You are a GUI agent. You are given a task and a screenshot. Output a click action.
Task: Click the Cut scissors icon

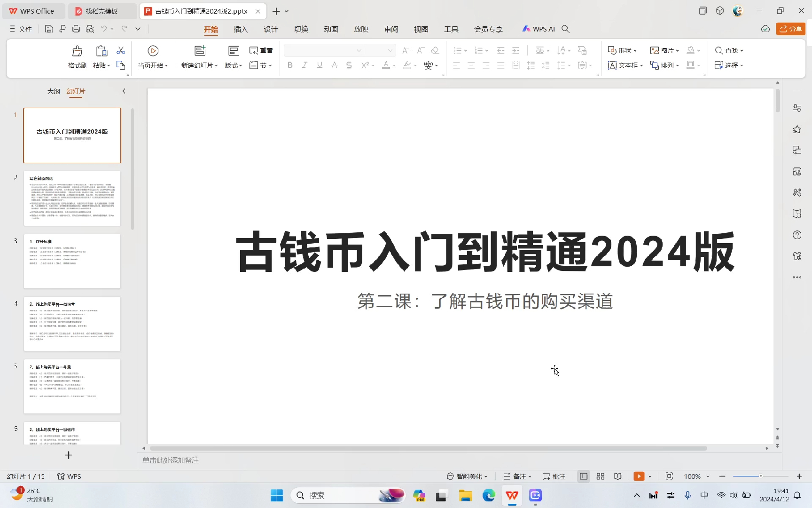pos(121,50)
